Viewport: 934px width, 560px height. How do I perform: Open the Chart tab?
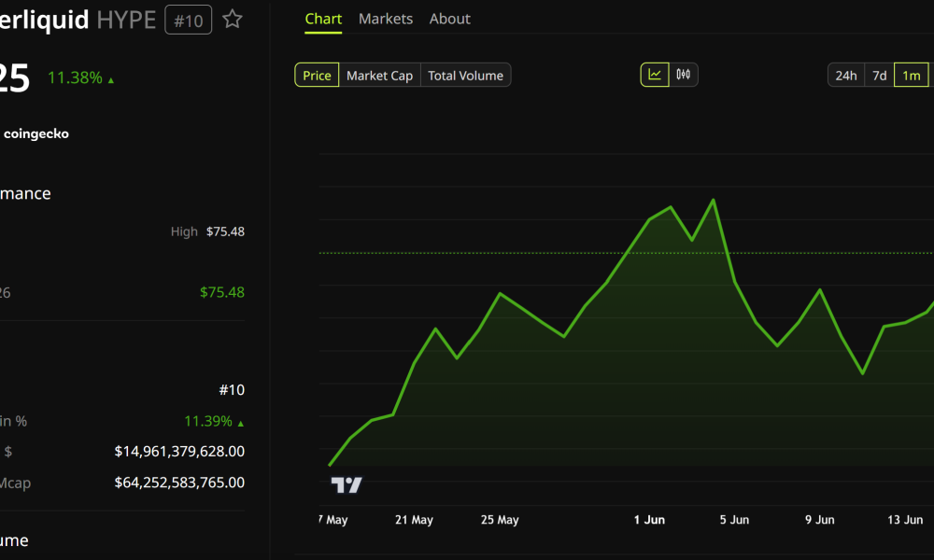pyautogui.click(x=323, y=19)
